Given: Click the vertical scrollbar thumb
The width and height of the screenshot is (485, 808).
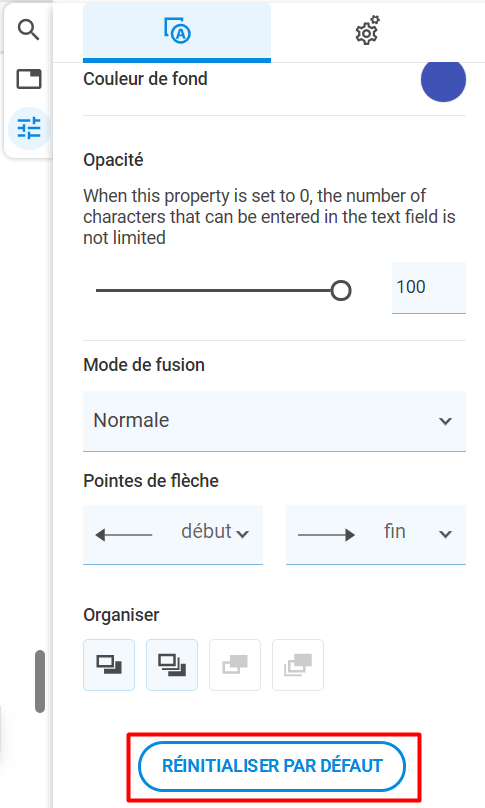Looking at the screenshot, I should click(40, 681).
